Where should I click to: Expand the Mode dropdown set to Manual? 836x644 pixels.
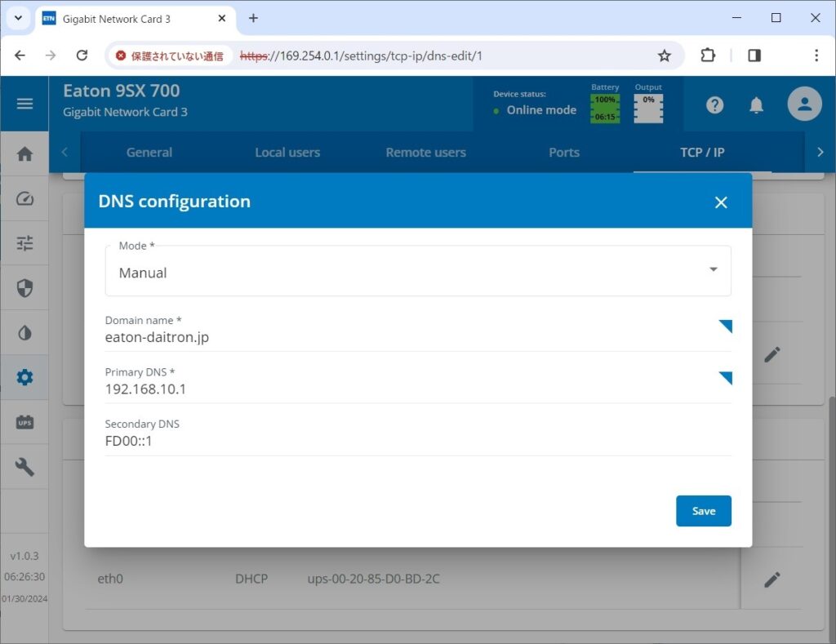(x=418, y=273)
